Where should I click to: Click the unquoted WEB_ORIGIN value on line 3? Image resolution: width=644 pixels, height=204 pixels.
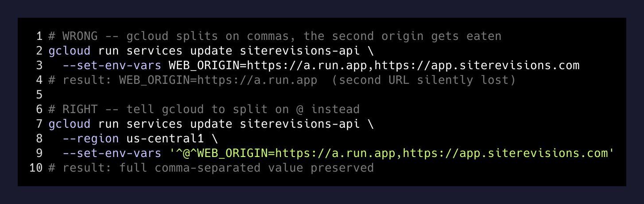tap(374, 66)
